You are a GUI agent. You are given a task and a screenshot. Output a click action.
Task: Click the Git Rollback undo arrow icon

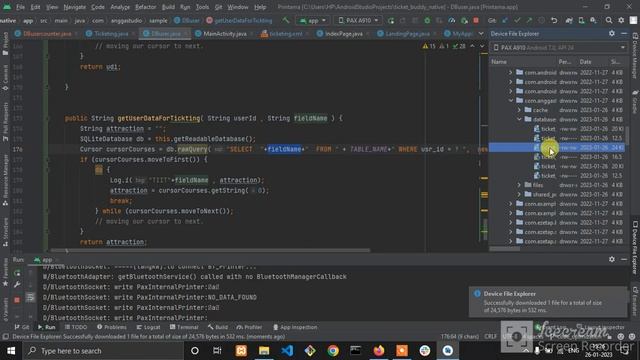(x=554, y=20)
